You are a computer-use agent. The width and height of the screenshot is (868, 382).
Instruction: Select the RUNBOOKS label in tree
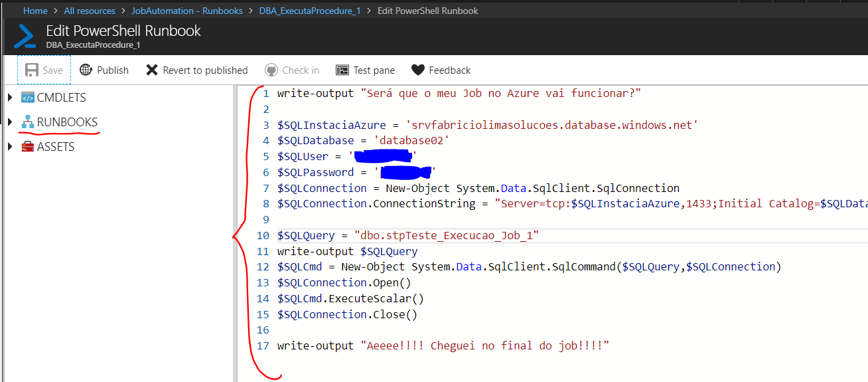67,122
